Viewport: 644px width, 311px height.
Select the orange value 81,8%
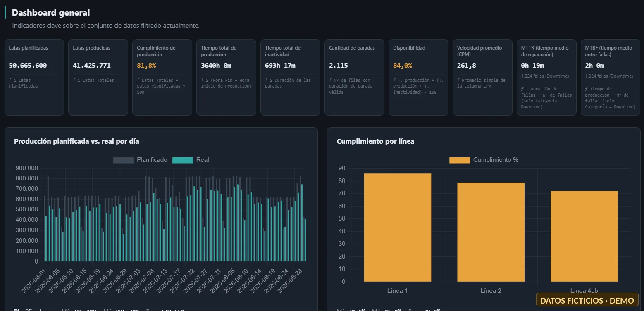tap(146, 66)
